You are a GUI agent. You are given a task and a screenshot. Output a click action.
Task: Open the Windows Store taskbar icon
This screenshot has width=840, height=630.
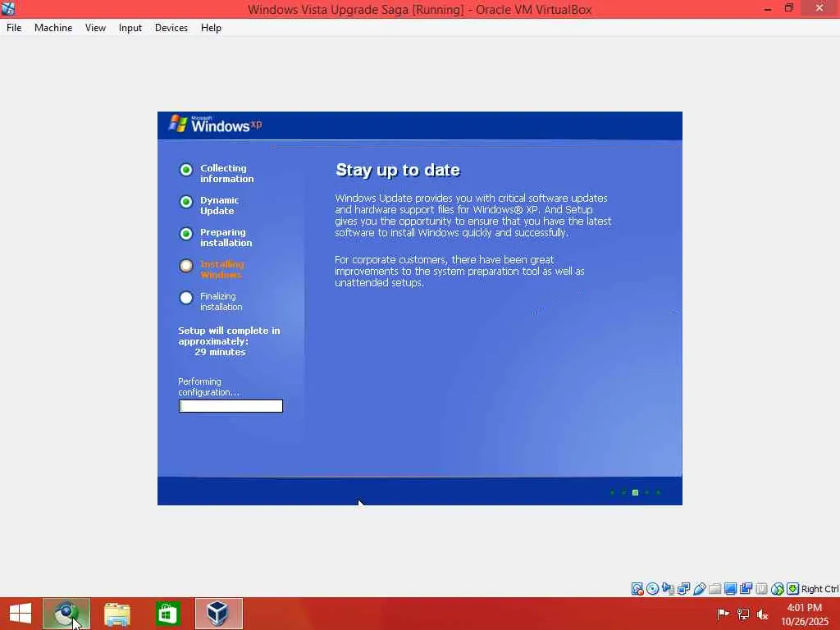[x=168, y=614]
